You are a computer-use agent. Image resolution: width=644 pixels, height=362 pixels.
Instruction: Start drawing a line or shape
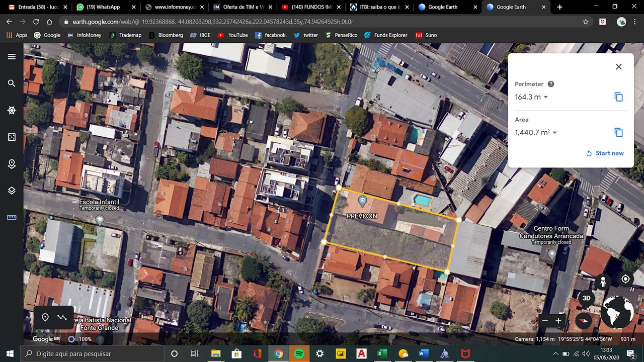[x=62, y=317]
